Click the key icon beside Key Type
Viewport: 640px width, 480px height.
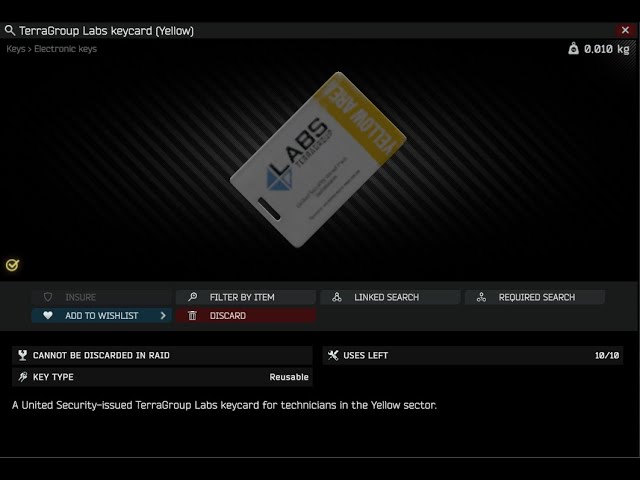point(22,377)
